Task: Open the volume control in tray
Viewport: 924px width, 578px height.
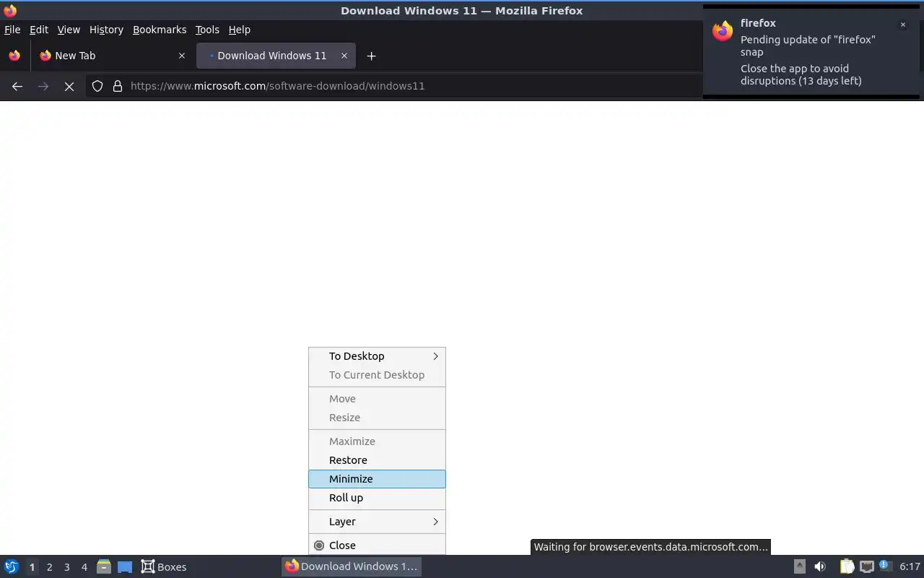Action: [820, 566]
